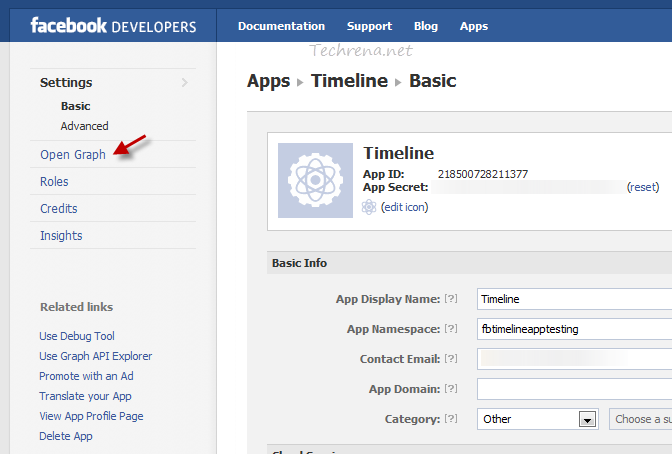This screenshot has height=454, width=672.
Task: Focus the Contact Email input field
Action: click(574, 359)
